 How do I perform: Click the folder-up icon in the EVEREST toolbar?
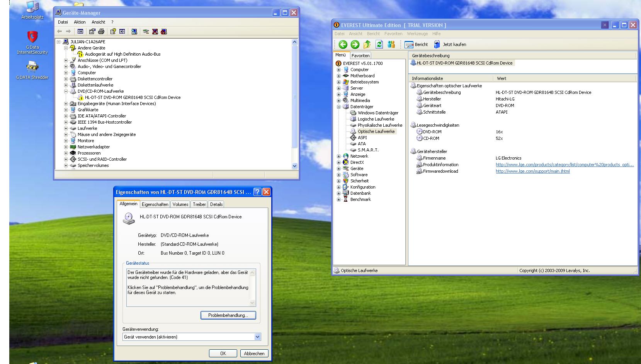coord(367,44)
